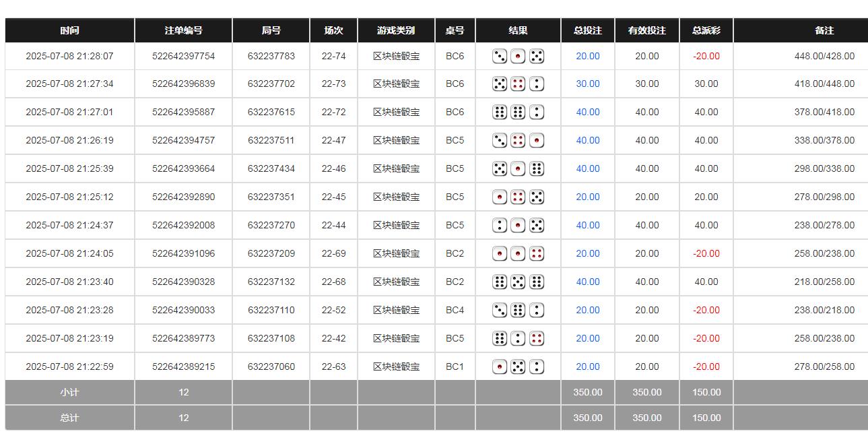868x448 pixels.
Task: Click the red one die in round 22-47
Action: [537, 141]
